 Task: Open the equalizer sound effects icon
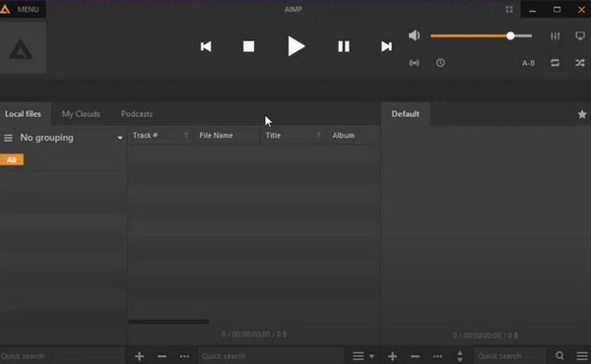click(x=555, y=35)
